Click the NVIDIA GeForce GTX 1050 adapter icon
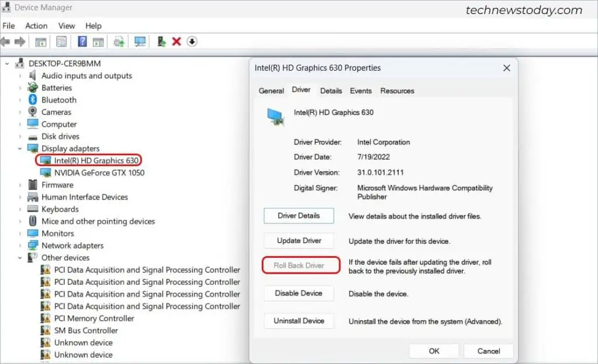The width and height of the screenshot is (598, 364). click(x=46, y=173)
